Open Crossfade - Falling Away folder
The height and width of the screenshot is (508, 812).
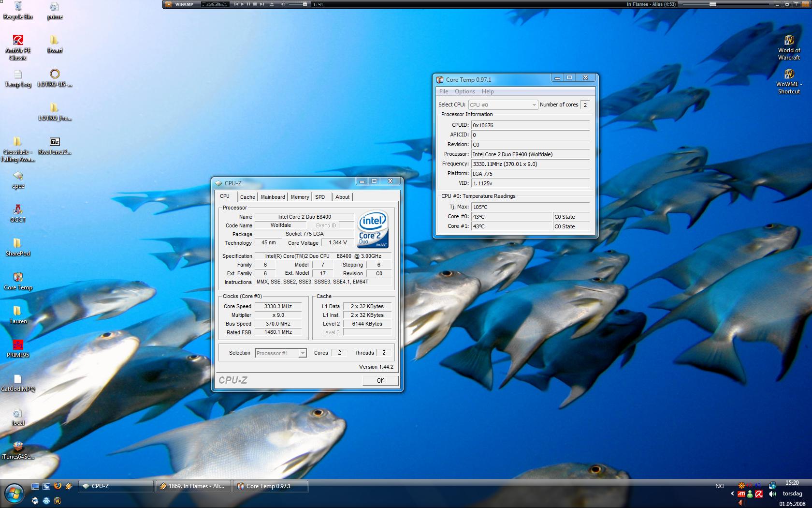tap(18, 149)
